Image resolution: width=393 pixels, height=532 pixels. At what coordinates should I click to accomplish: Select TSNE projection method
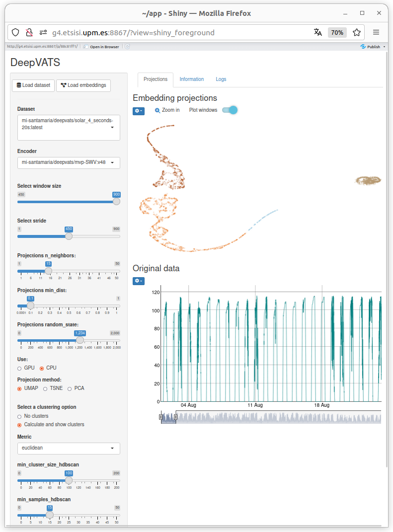point(45,389)
